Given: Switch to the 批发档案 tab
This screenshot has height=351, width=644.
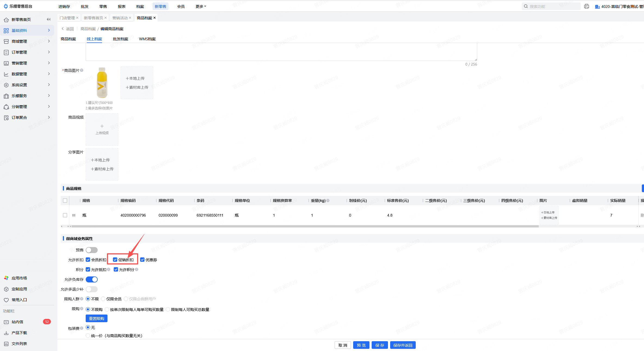Looking at the screenshot, I should tap(120, 39).
